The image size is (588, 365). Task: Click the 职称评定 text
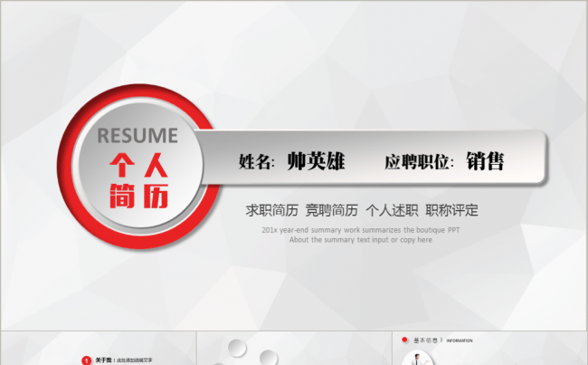[x=451, y=210]
